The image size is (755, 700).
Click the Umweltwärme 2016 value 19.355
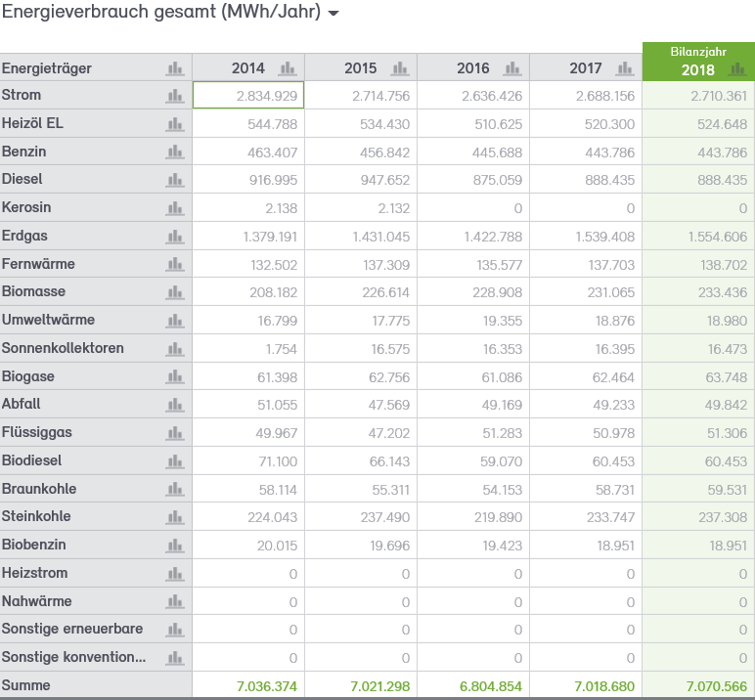(x=503, y=321)
